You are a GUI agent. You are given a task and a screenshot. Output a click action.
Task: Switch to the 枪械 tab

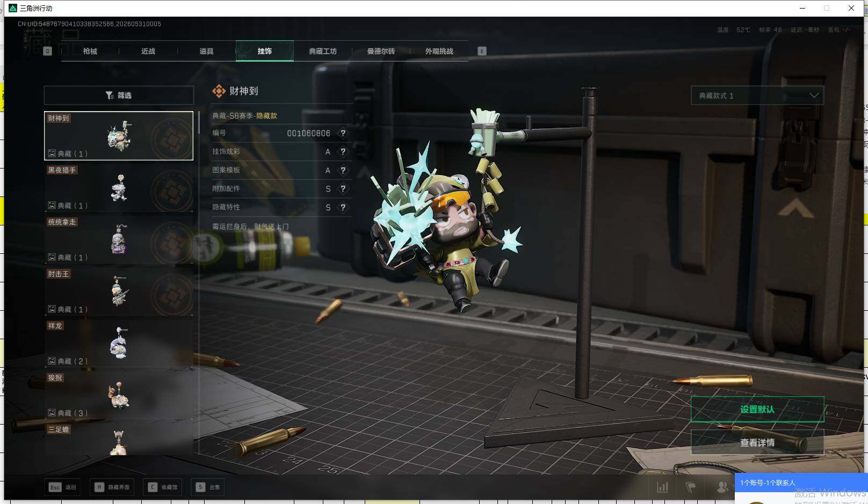pyautogui.click(x=90, y=51)
